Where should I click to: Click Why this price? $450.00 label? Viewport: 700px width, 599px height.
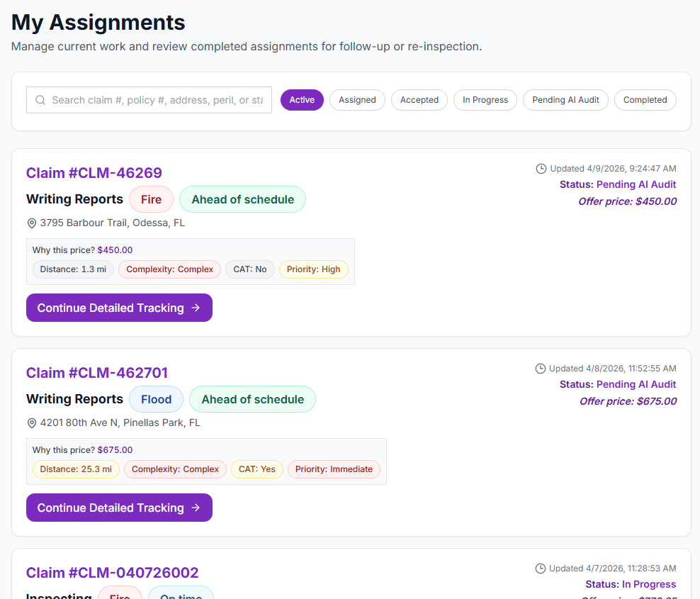click(x=83, y=250)
